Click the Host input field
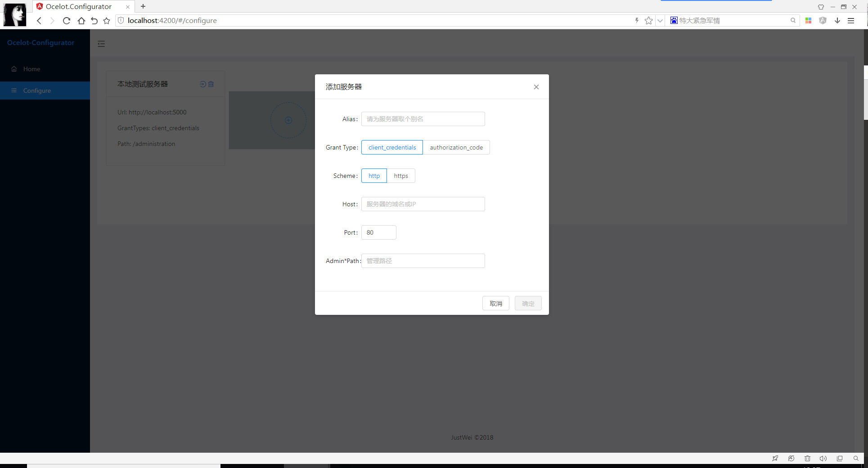 423,204
